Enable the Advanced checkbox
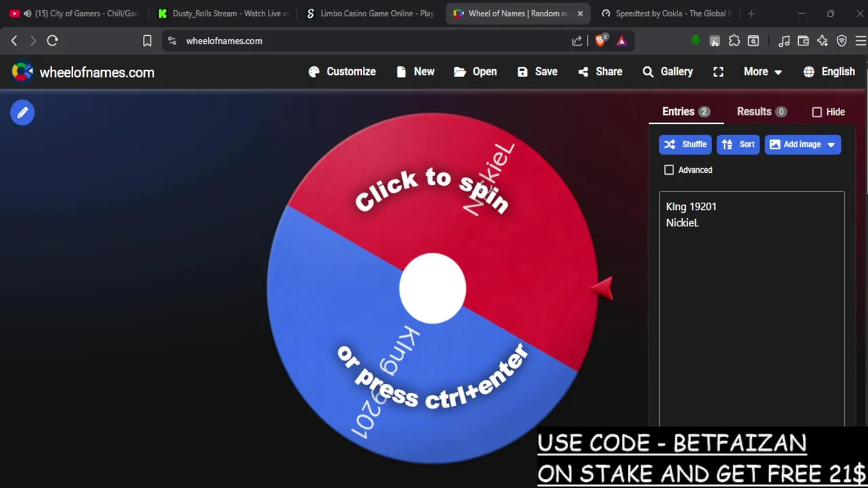 [669, 170]
